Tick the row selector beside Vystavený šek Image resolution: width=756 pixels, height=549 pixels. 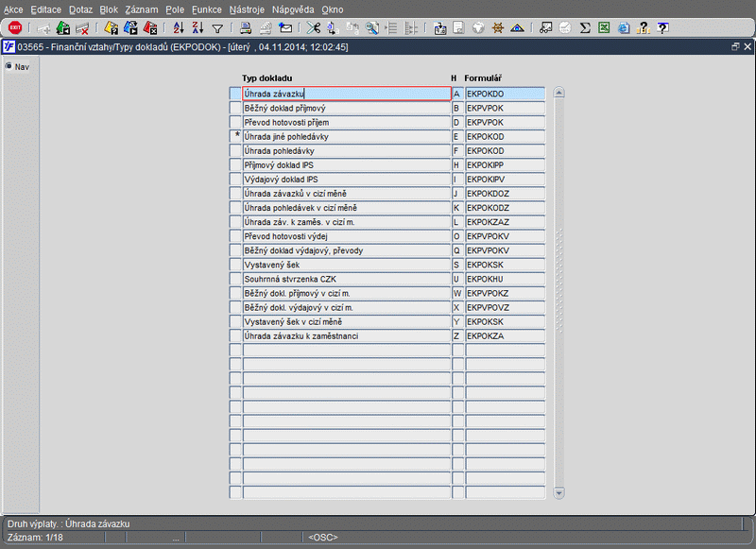(235, 265)
